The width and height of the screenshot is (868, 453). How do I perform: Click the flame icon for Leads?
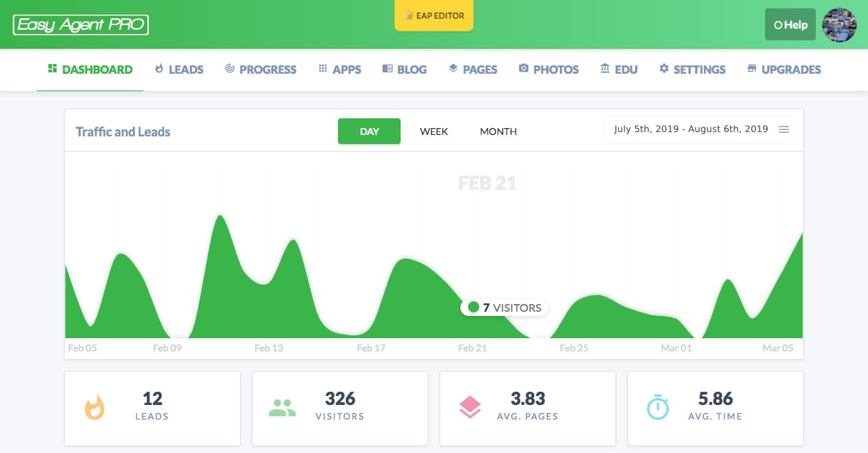tap(95, 408)
